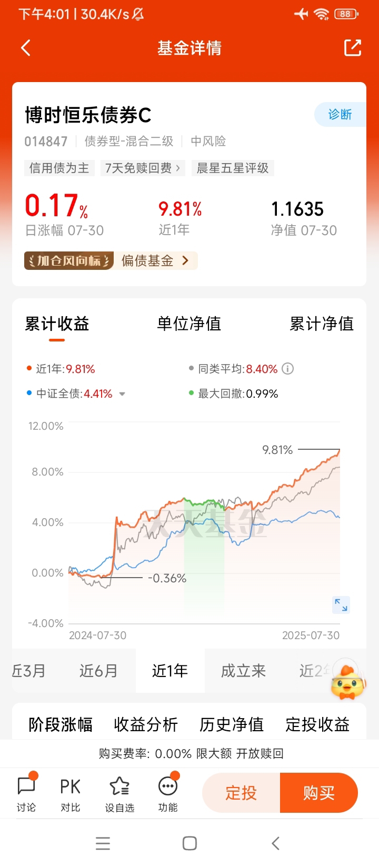Select the 近3月 time range
Viewport: 379px width, 868px height.
click(29, 671)
